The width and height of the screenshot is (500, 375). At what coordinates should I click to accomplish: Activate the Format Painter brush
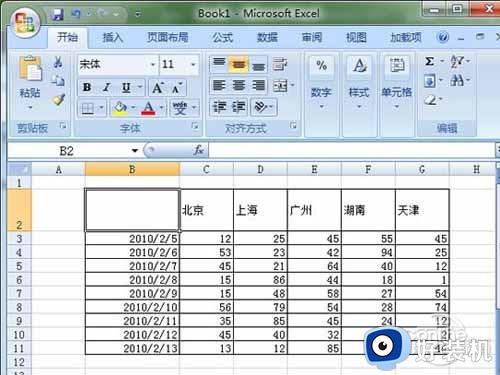(x=59, y=99)
